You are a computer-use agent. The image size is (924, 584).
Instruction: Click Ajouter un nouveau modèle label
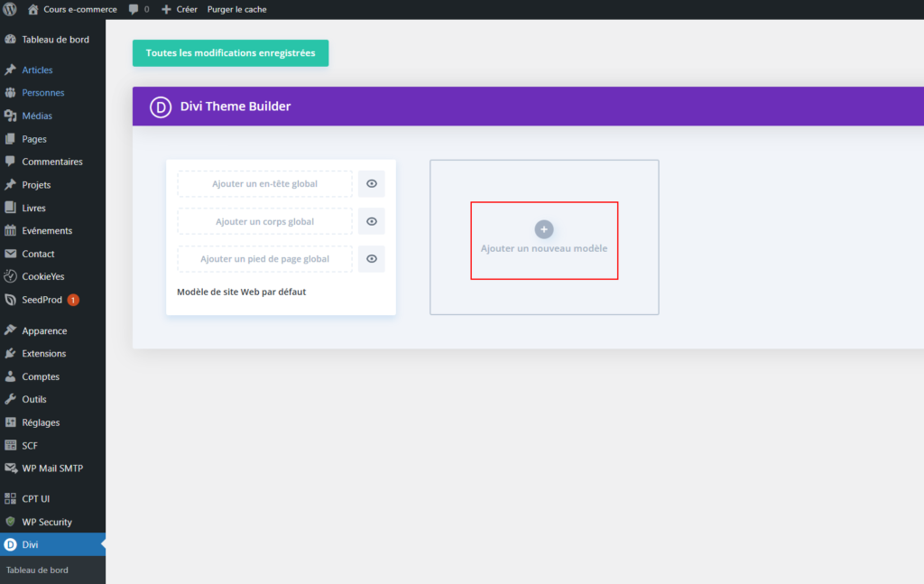pos(544,249)
